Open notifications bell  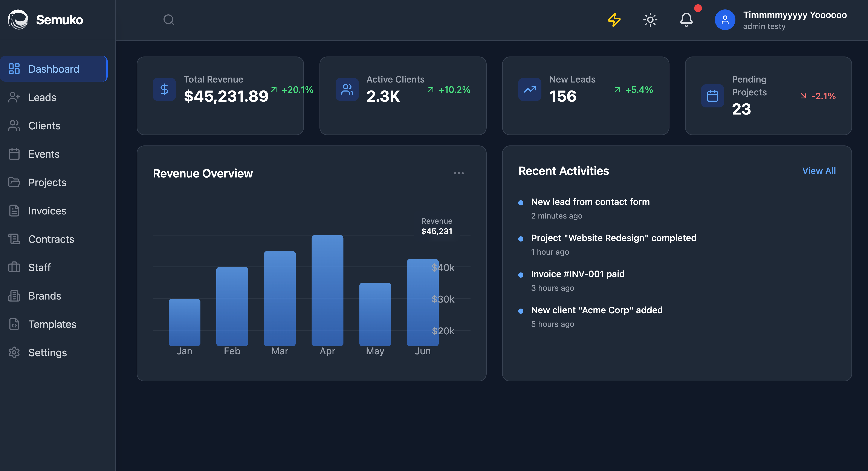point(686,20)
